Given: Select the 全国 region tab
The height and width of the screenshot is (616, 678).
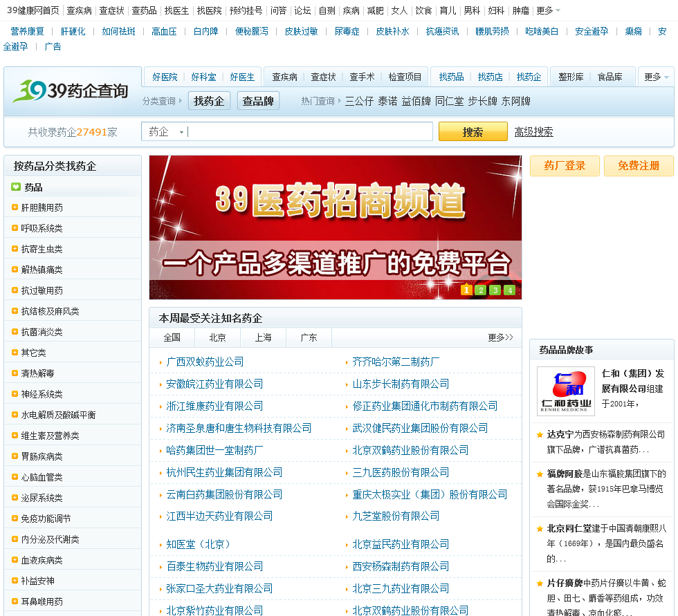Looking at the screenshot, I should [x=172, y=337].
